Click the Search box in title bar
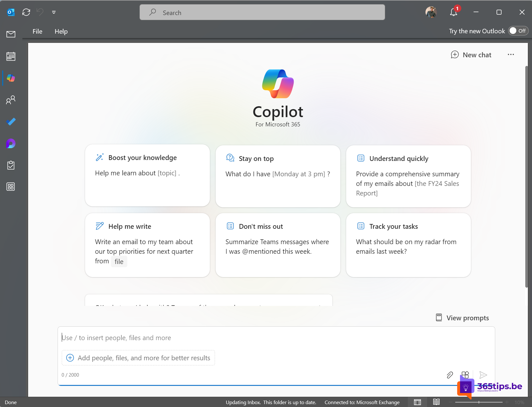The image size is (532, 407). [x=262, y=12]
